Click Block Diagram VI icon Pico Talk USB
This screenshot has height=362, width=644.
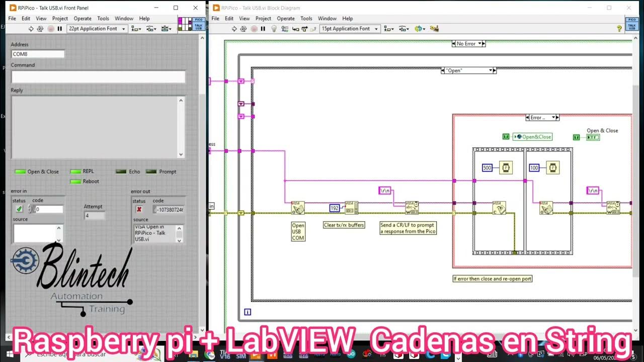click(x=631, y=24)
